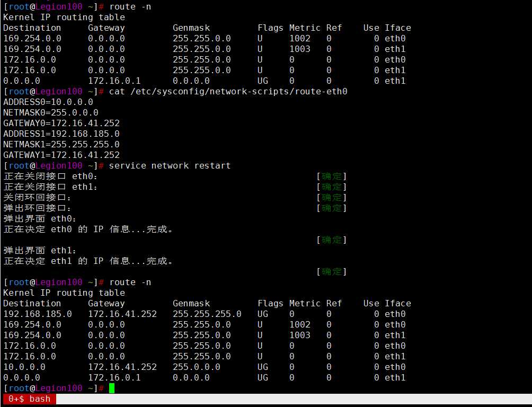
Task: Click 'ADDRESS0=10.0.0.0' line
Action: coord(48,102)
